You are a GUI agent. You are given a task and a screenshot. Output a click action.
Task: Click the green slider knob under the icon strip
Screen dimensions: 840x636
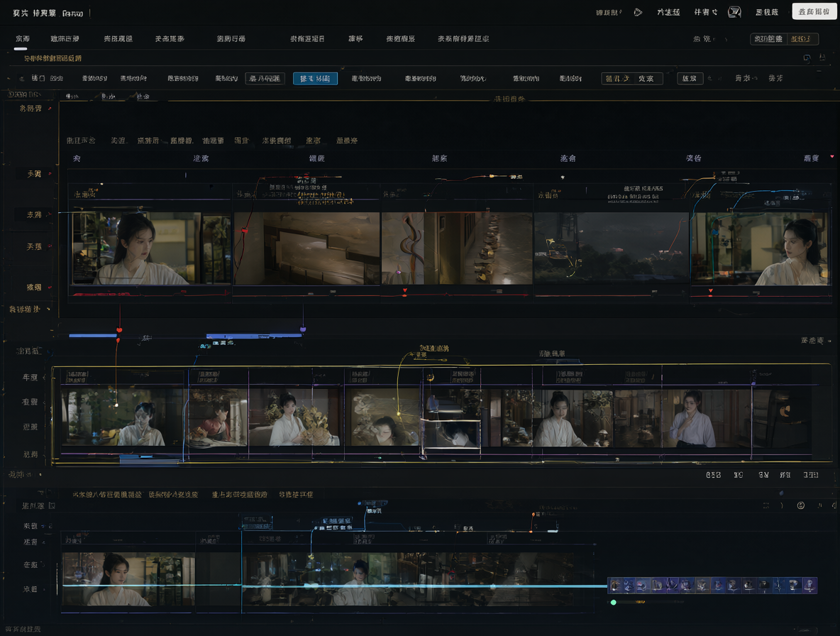[614, 602]
